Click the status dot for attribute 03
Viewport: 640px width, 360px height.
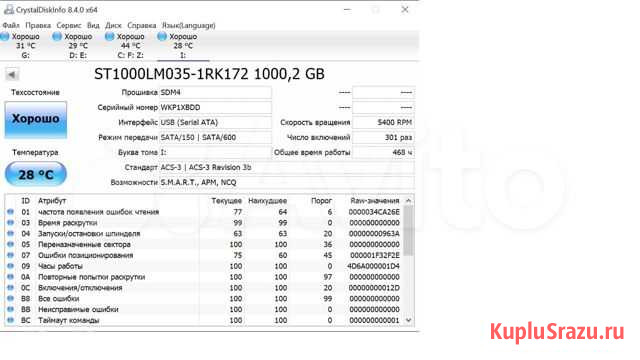pyautogui.click(x=10, y=223)
